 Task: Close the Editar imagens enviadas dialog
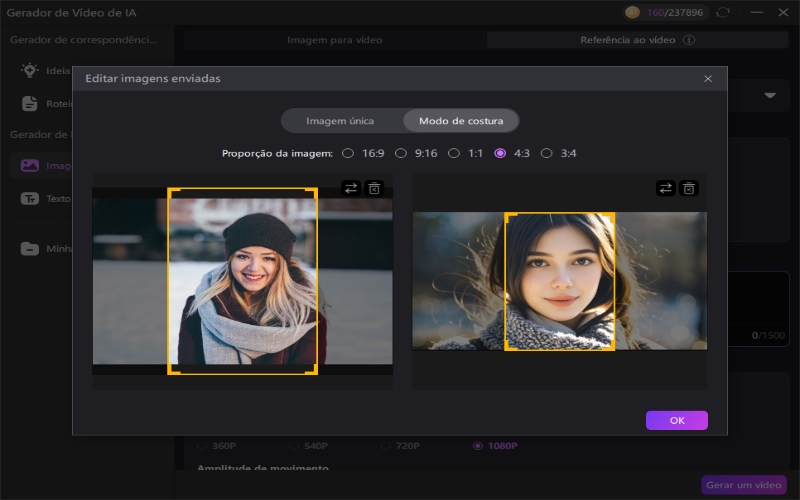pos(708,78)
